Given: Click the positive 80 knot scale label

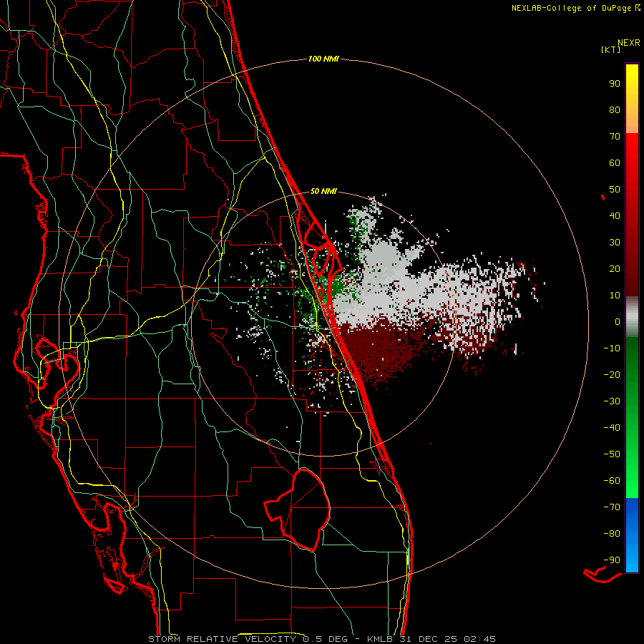Looking at the screenshot, I should (615, 109).
